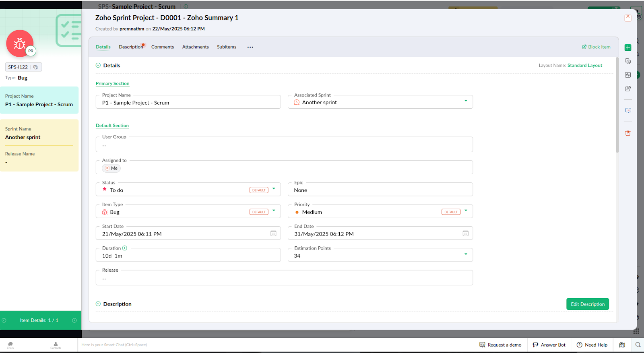Image resolution: width=644 pixels, height=353 pixels.
Task: Click the Duration info icon
Action: pos(125,248)
